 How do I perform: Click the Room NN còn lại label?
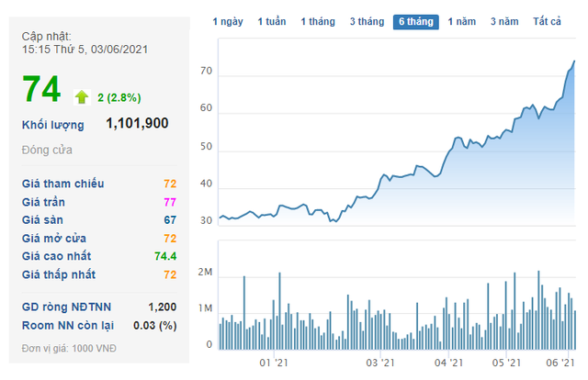(x=65, y=326)
